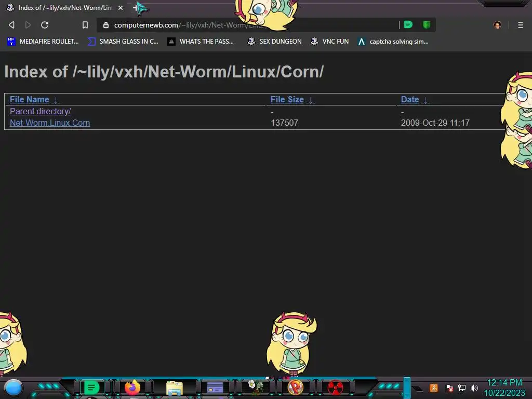Click the Forward navigation arrow
This screenshot has width=532, height=399.
pyautogui.click(x=28, y=25)
